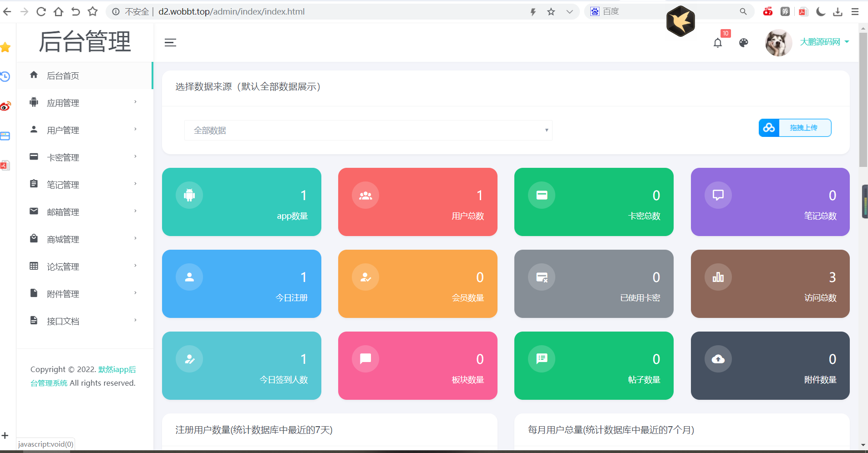Viewport: 868px width, 453px height.
Task: Open the 默然iapp后台管理系统 copyright link
Action: pos(117,369)
